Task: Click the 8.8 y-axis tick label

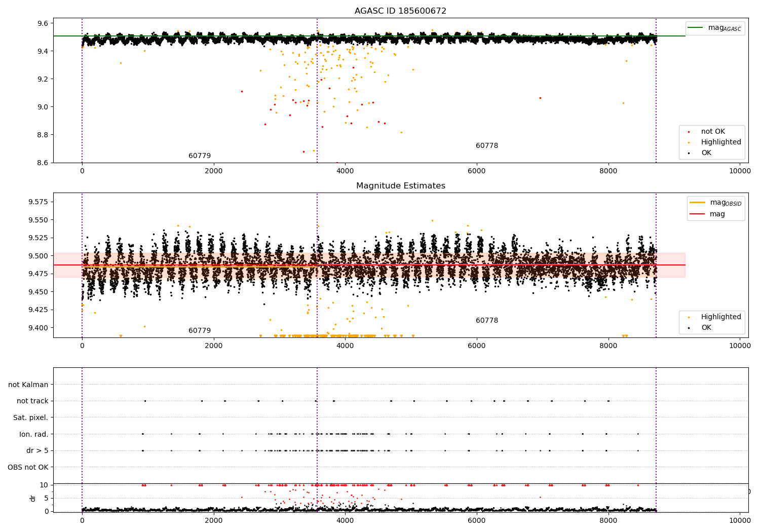Action: point(43,135)
